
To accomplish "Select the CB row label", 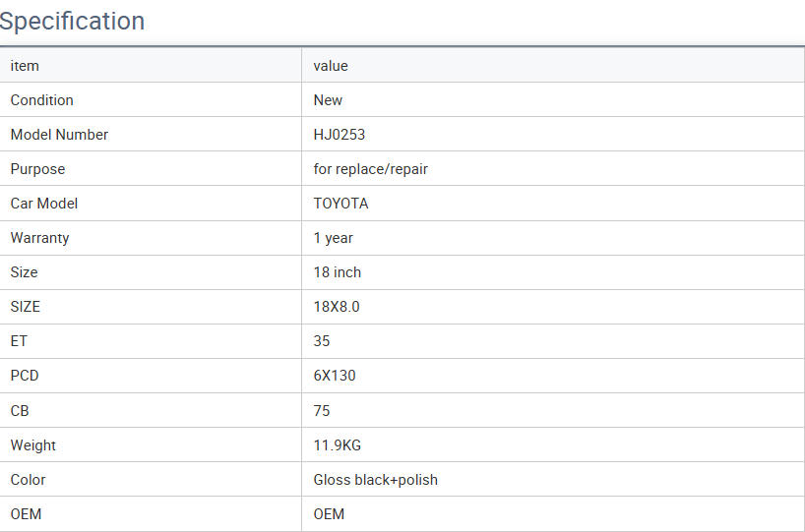I will click(x=20, y=411).
